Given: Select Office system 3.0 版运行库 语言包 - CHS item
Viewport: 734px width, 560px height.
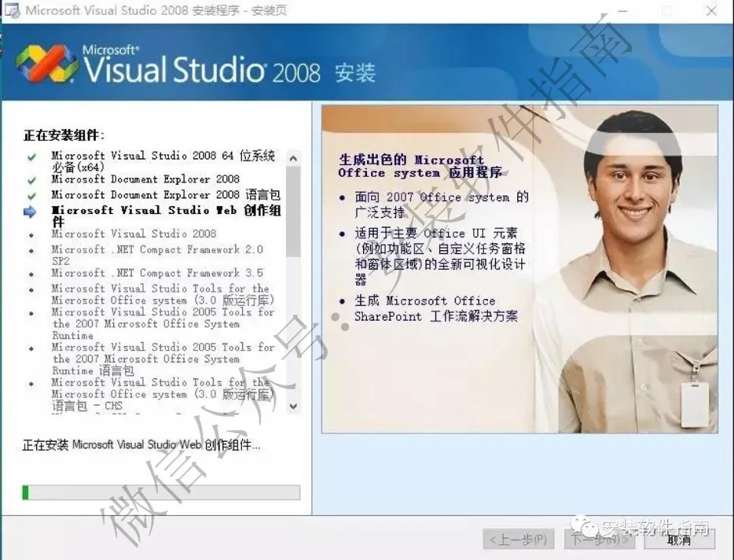Looking at the screenshot, I should point(163,394).
